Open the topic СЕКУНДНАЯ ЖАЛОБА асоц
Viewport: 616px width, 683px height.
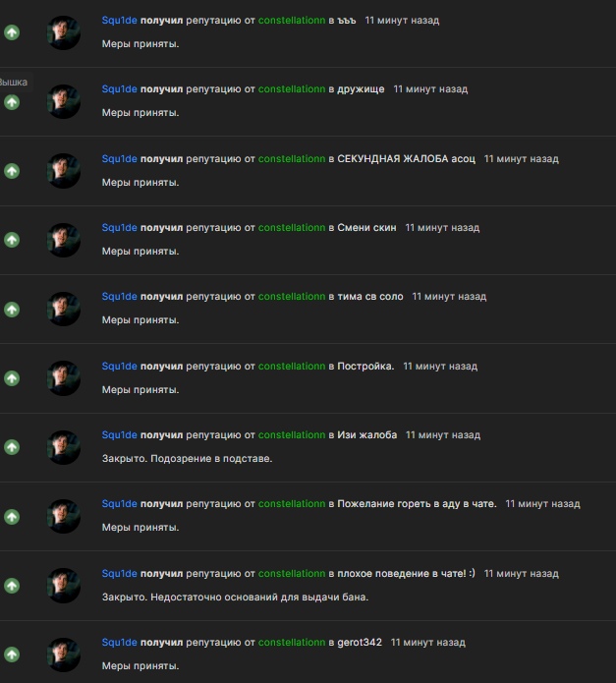click(x=406, y=159)
